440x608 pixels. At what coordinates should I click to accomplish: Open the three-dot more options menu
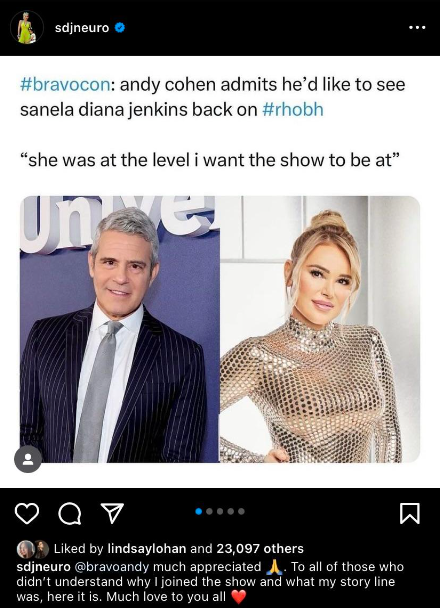tap(417, 28)
